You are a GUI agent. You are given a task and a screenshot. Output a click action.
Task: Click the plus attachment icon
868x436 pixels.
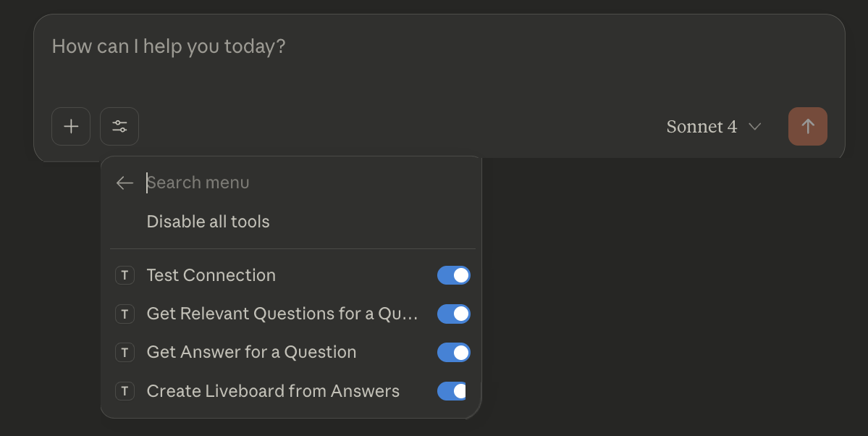(71, 127)
